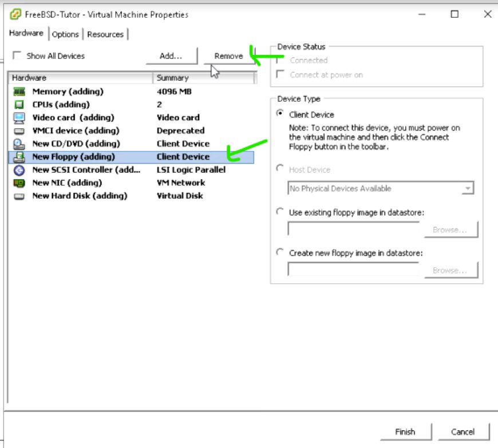Click the CPUs chip icon
Viewport: 498px width, 448px height.
[19, 105]
